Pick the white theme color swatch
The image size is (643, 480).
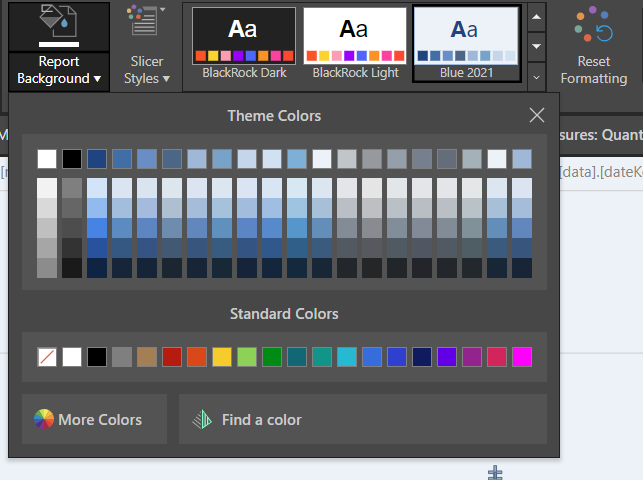[47, 159]
